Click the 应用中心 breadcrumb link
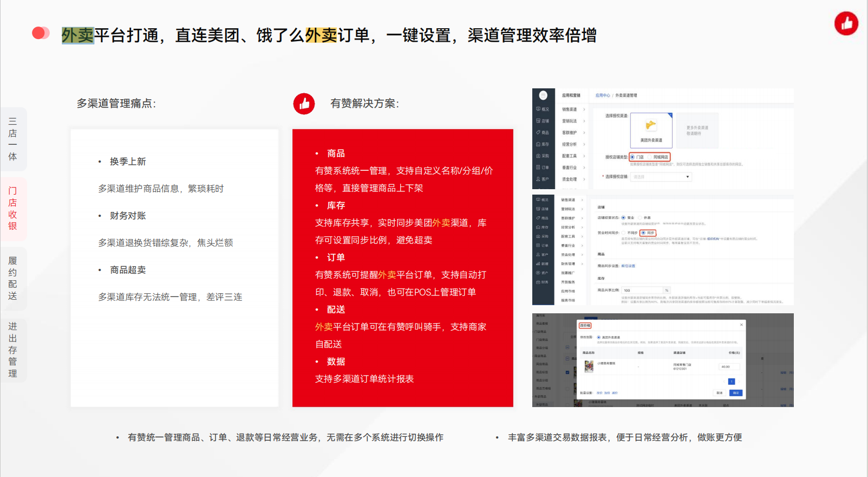868x477 pixels. point(602,95)
